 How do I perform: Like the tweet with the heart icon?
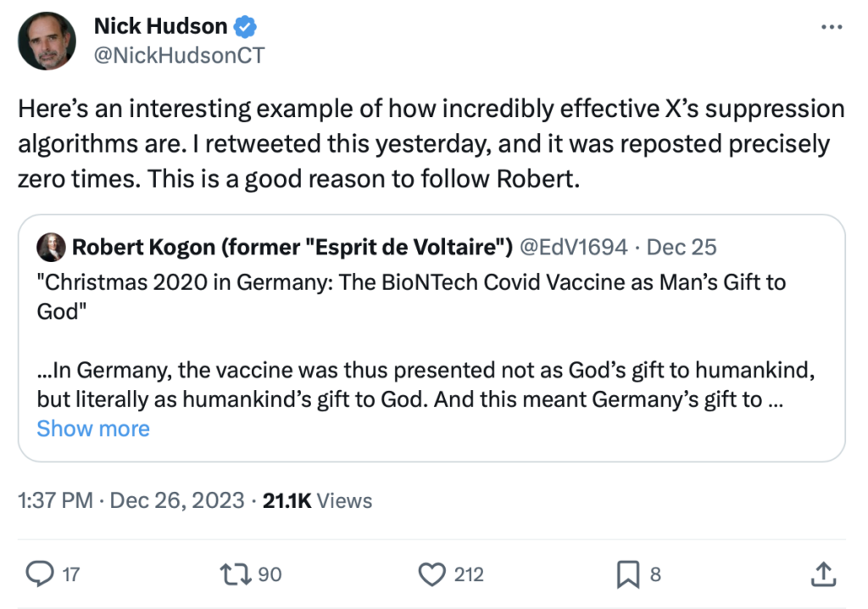coord(433,574)
